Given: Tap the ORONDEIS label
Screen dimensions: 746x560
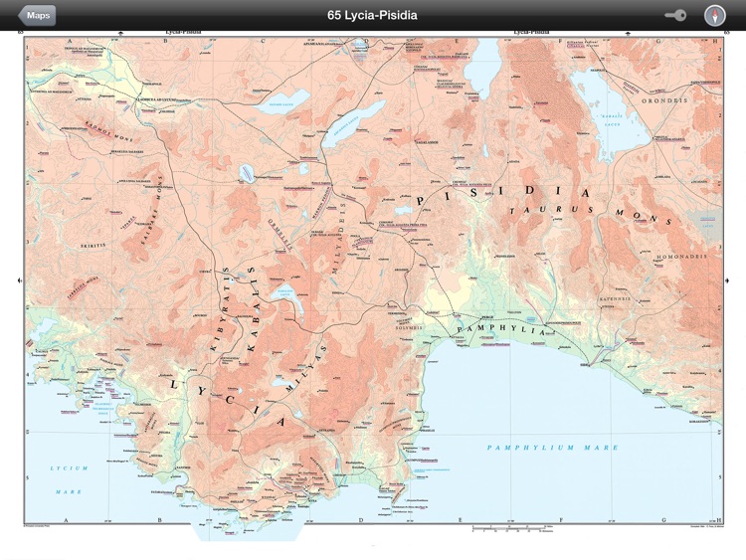Looking at the screenshot, I should tap(664, 100).
